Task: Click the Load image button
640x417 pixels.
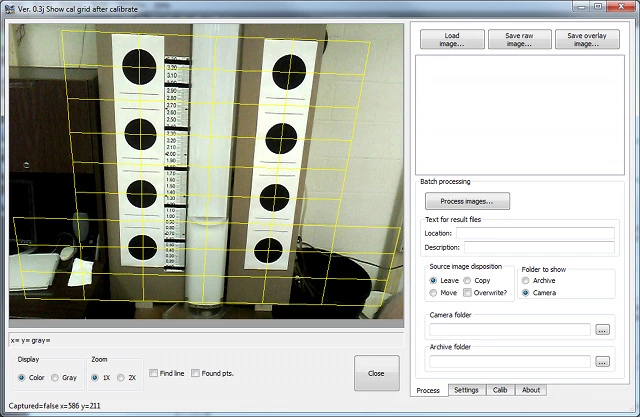Action: click(x=452, y=39)
